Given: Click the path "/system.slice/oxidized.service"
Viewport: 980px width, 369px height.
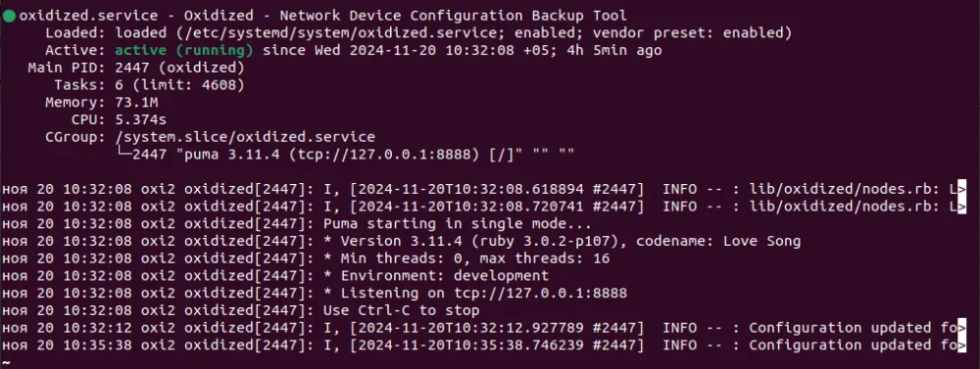Looking at the screenshot, I should point(244,137).
